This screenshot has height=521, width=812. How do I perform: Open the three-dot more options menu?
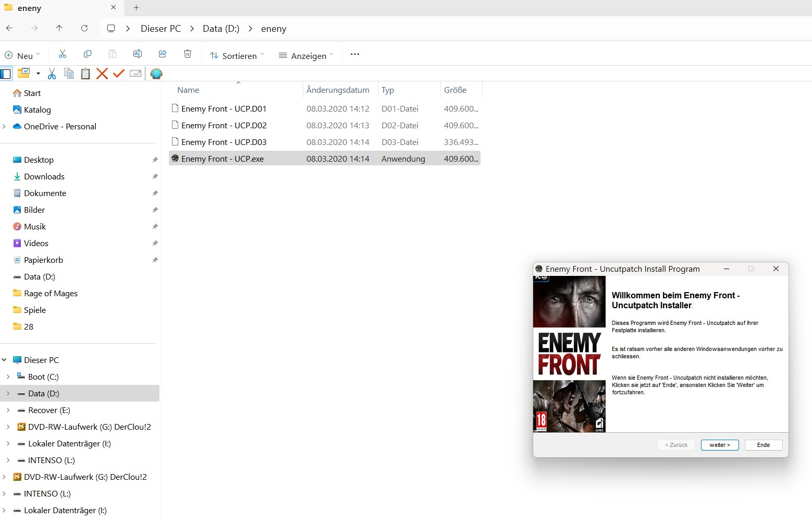(x=355, y=54)
